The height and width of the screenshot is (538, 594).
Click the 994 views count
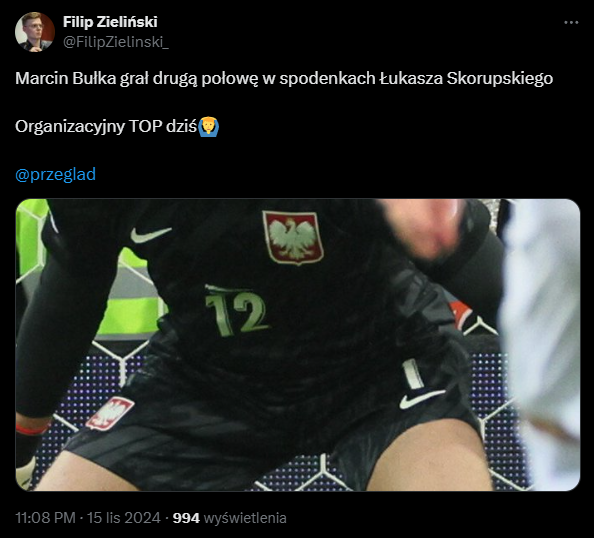pyautogui.click(x=186, y=518)
